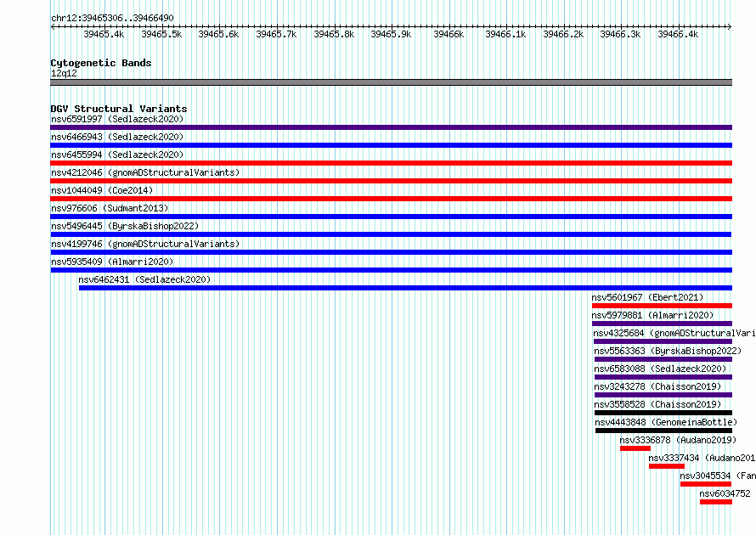Open nsv5935409 (Almarri2020) label
The height and width of the screenshot is (535, 756).
point(112,262)
